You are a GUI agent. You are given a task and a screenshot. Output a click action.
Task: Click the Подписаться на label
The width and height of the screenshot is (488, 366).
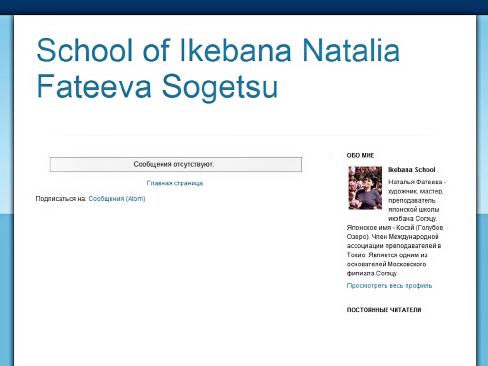click(x=61, y=199)
